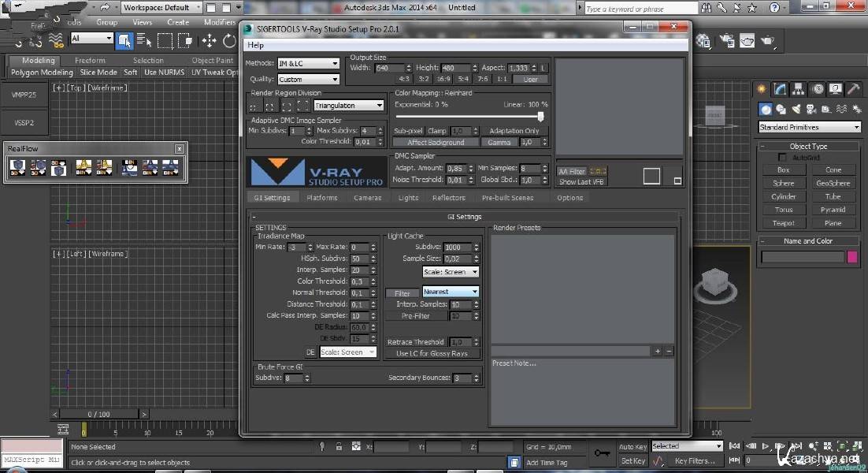Click the Render Production teapot icon
Screen dimensions: 868x473
766,40
